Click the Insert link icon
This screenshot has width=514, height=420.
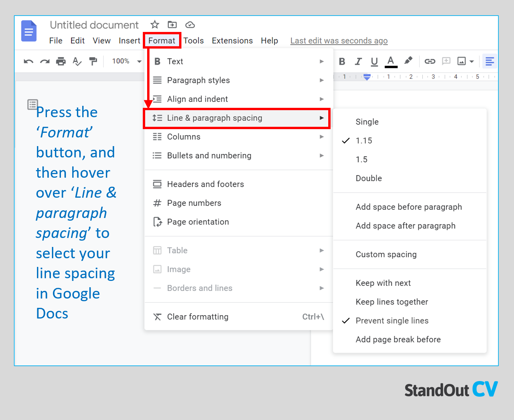coord(430,61)
